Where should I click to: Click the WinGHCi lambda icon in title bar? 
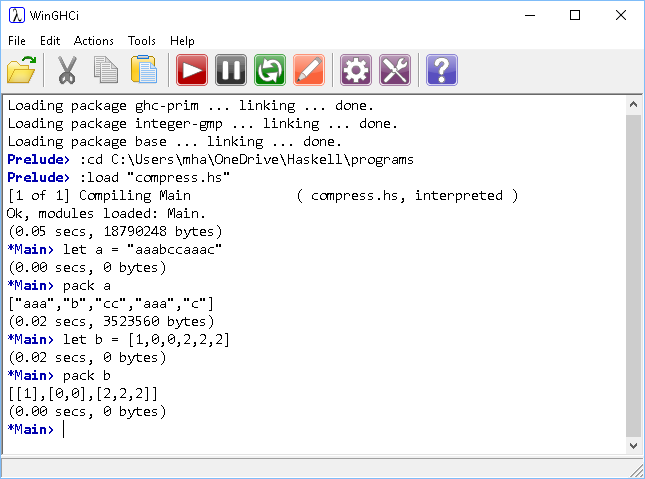pyautogui.click(x=16, y=15)
